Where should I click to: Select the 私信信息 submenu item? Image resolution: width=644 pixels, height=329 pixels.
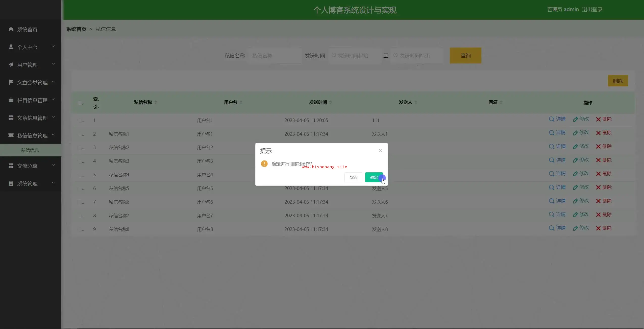coord(30,150)
